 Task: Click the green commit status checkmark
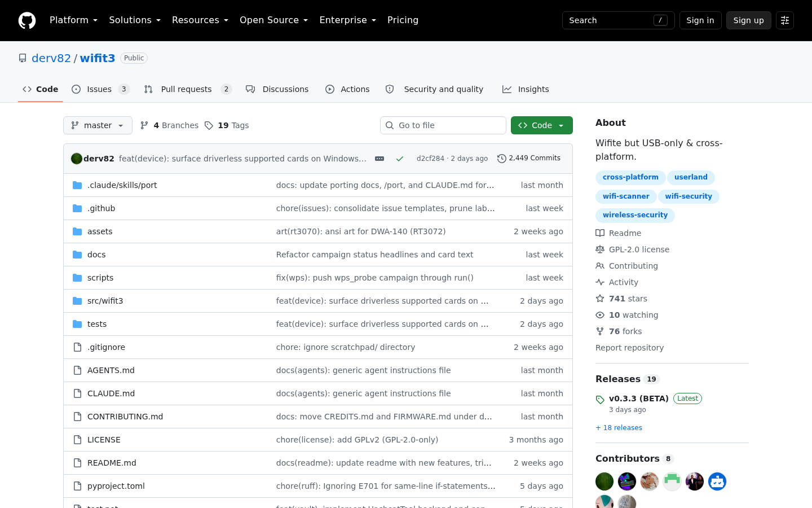point(400,159)
